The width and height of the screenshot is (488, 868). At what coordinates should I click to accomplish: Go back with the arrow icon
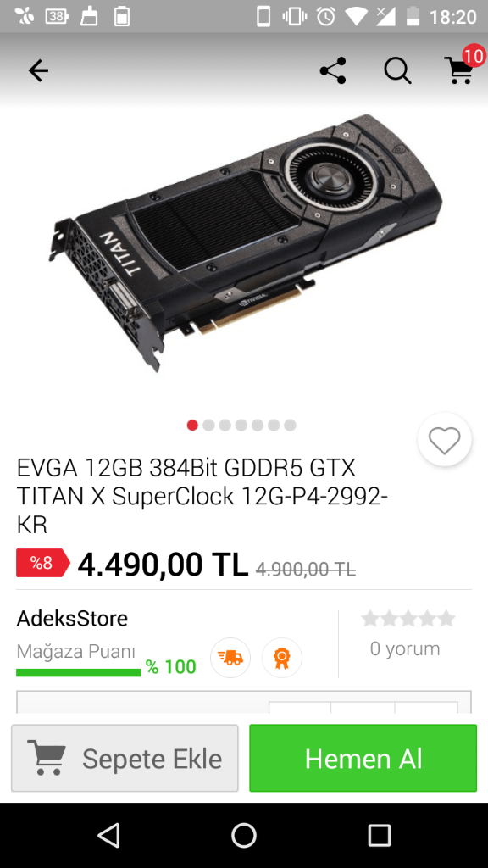point(38,71)
